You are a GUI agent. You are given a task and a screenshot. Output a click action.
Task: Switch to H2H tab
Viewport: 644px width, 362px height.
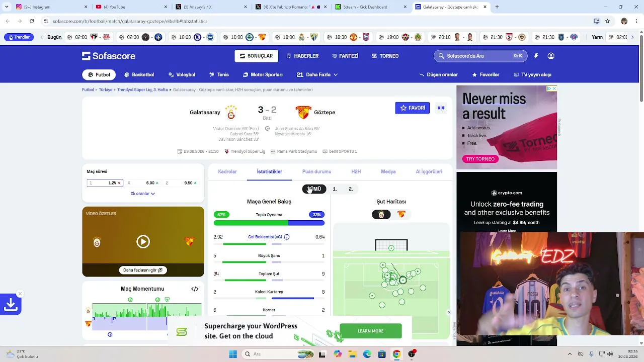pyautogui.click(x=356, y=171)
